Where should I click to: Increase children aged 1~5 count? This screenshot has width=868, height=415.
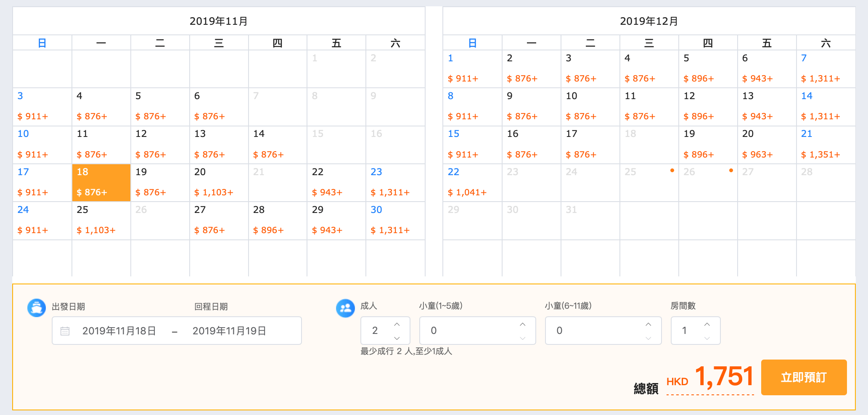(522, 324)
